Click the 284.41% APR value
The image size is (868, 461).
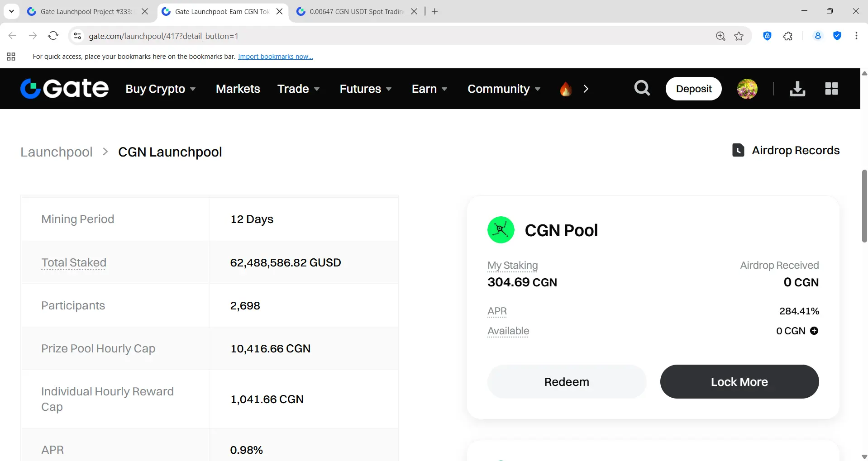click(799, 311)
